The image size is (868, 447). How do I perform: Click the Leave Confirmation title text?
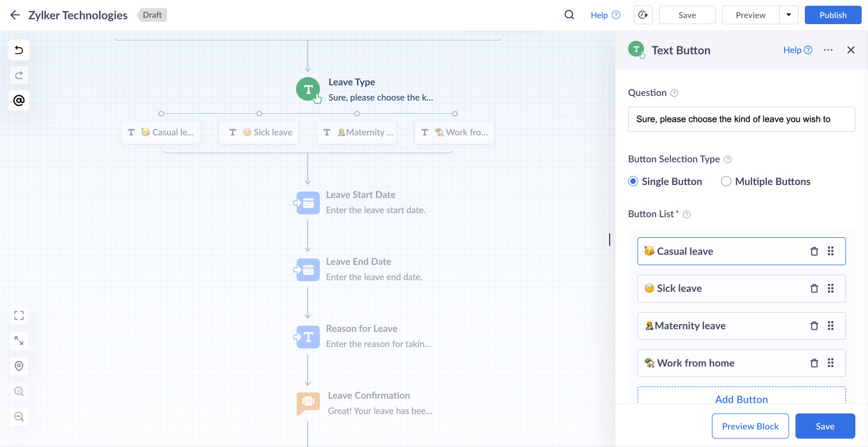[369, 395]
